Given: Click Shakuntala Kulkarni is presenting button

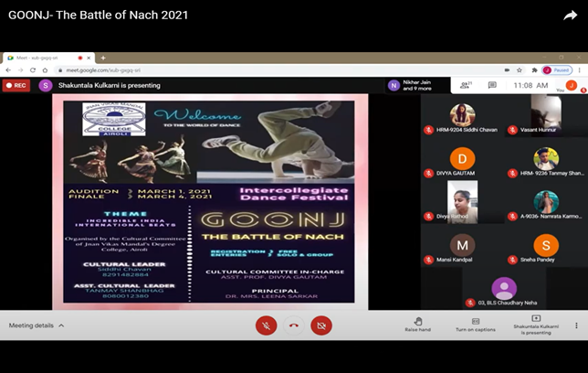Looking at the screenshot, I should pyautogui.click(x=536, y=325).
